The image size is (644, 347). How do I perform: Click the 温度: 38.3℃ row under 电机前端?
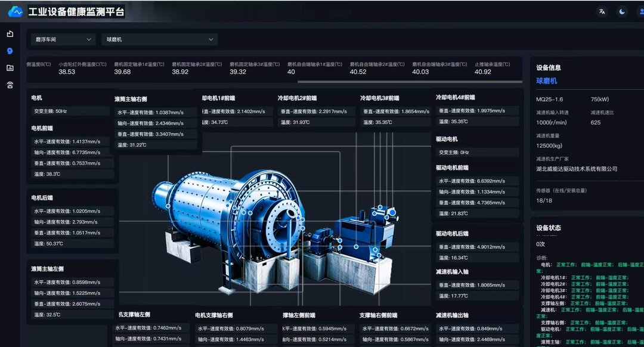pyautogui.click(x=72, y=174)
